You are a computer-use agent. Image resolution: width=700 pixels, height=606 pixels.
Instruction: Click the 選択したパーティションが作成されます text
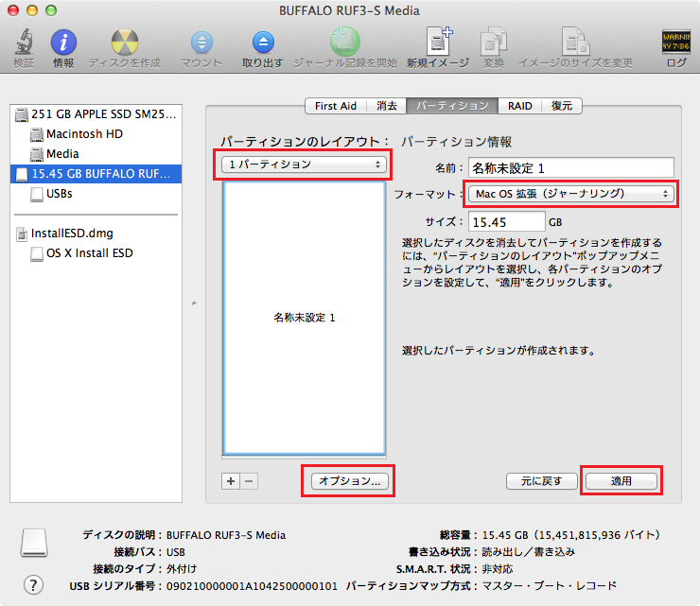tap(499, 351)
